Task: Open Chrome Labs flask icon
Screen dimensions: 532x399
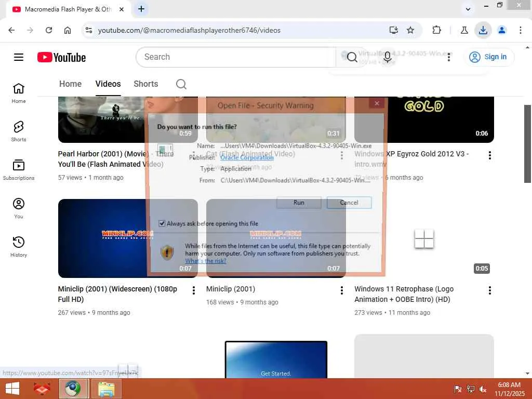Action: click(464, 30)
